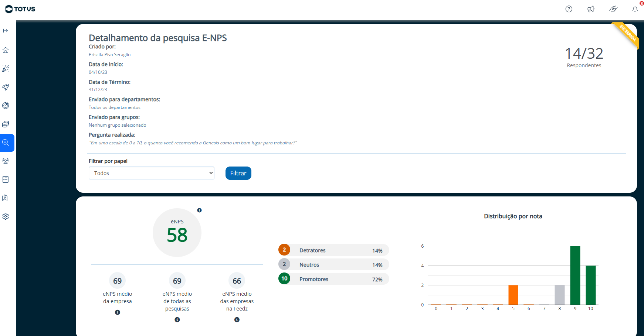Click the handshake icon in the header
Screen dimensions: 644x336
tap(613, 9)
